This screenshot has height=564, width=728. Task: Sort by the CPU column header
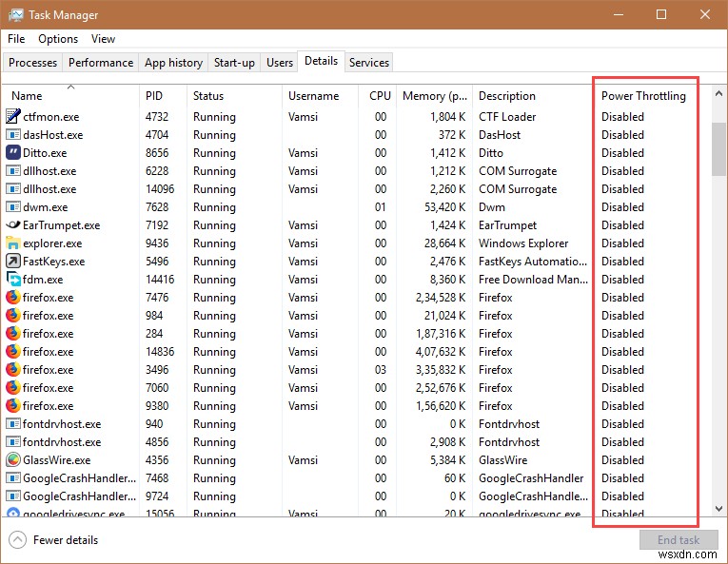pos(378,96)
